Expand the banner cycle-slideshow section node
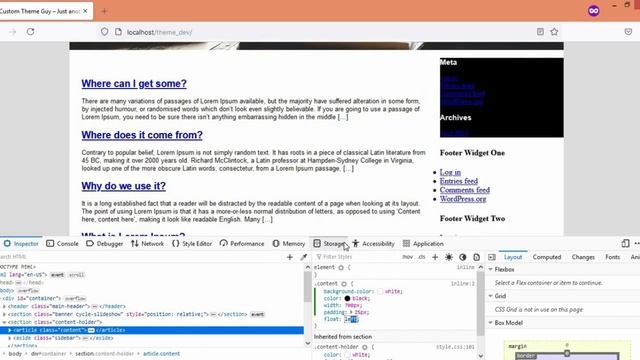Screen dimensions: 640x360 pos(4,314)
